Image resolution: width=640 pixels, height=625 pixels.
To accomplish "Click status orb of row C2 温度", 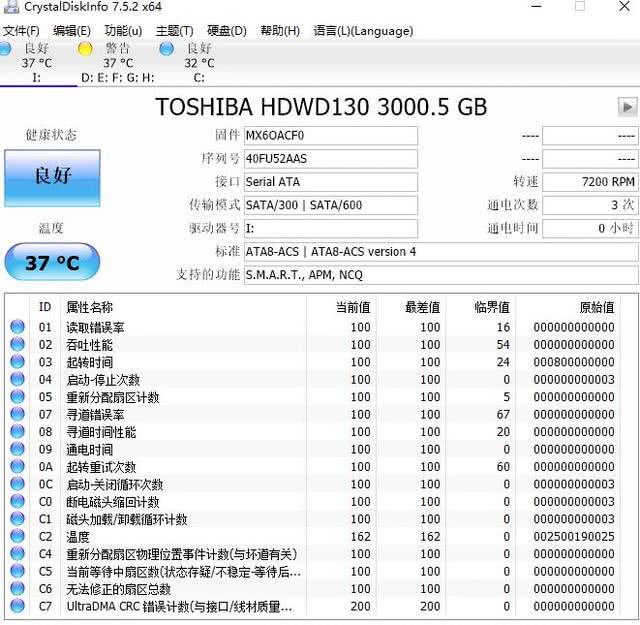I will pyautogui.click(x=17, y=536).
